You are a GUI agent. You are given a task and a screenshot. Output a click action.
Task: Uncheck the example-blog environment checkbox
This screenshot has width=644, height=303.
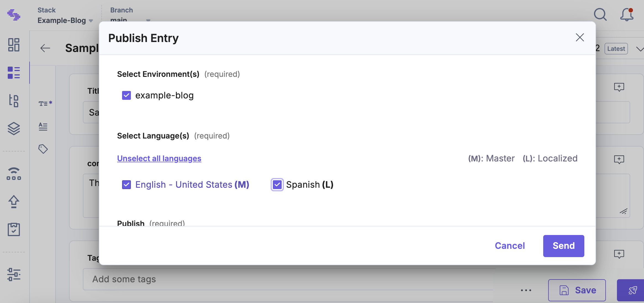(126, 95)
